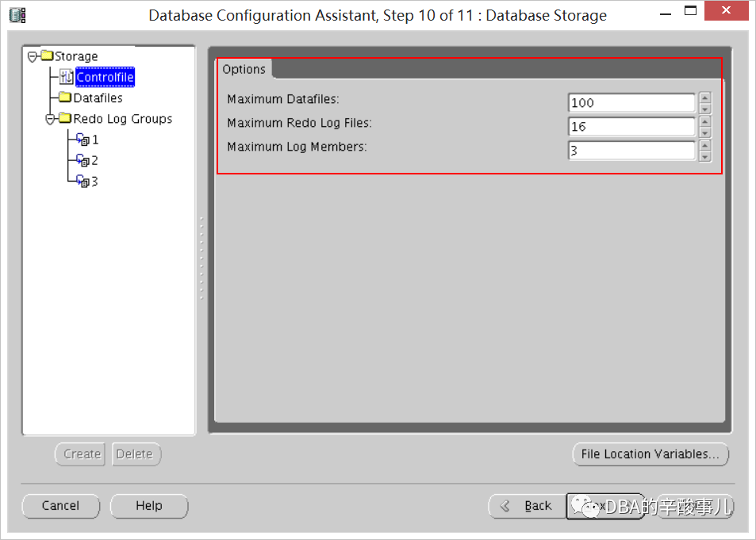The height and width of the screenshot is (540, 756).
Task: Select redo log group 2 label
Action: tap(94, 160)
